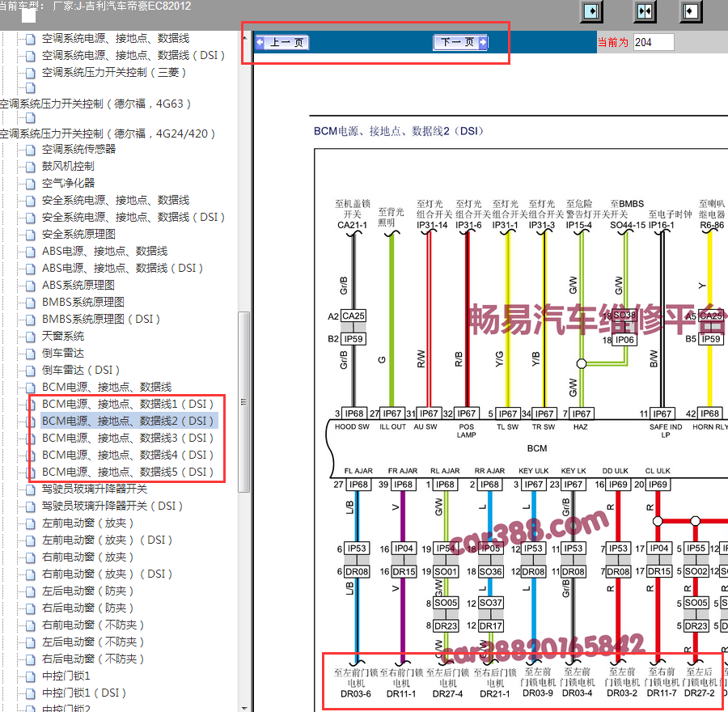The image size is (728, 712).
Task: Click connector label DR03-6 at diagram bottom
Action: pos(356,694)
